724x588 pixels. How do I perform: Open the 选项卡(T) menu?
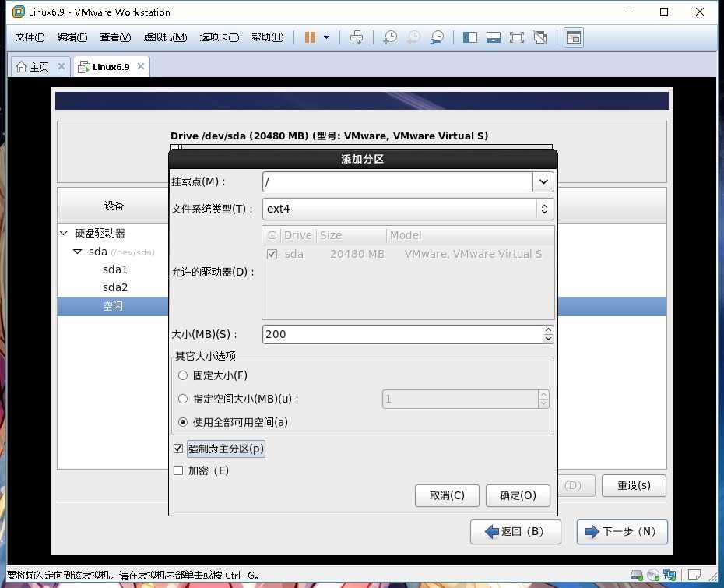[220, 37]
